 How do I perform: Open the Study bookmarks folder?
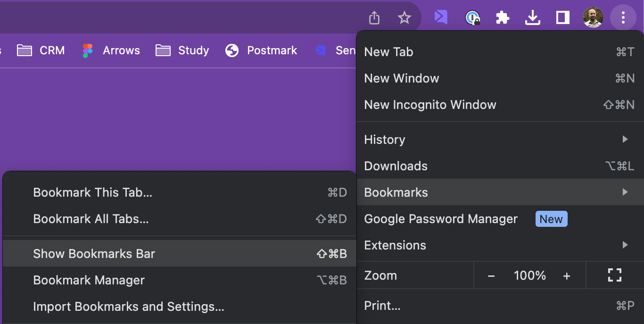click(x=182, y=50)
